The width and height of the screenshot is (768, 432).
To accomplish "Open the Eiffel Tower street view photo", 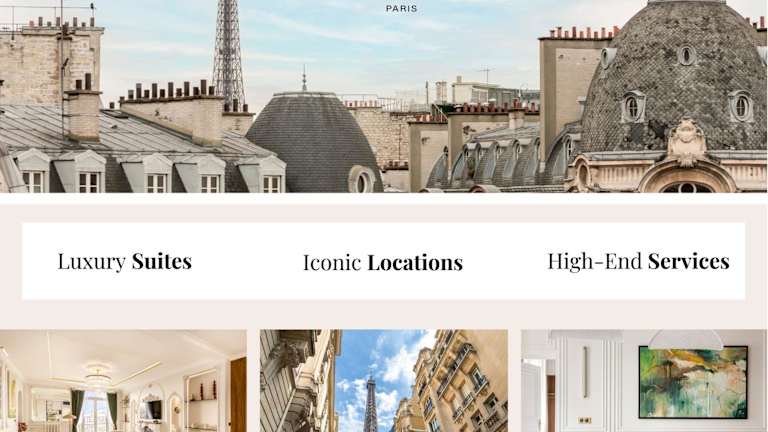I will 384,381.
